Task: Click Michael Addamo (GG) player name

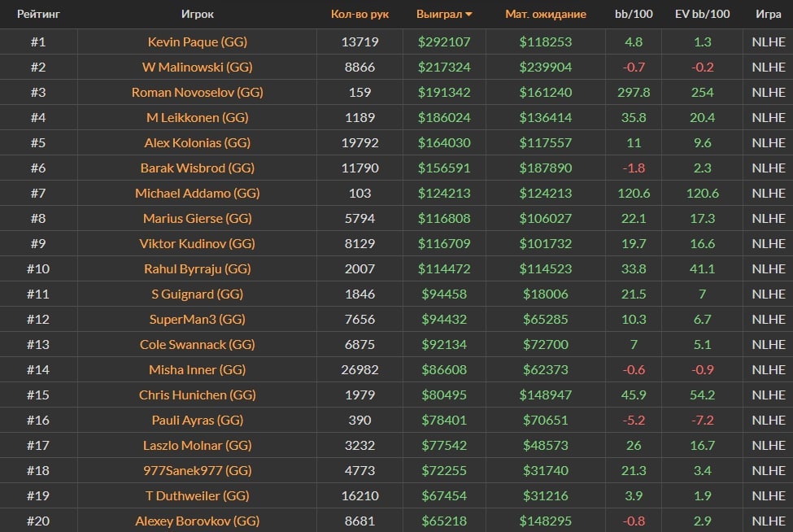Action: point(198,193)
